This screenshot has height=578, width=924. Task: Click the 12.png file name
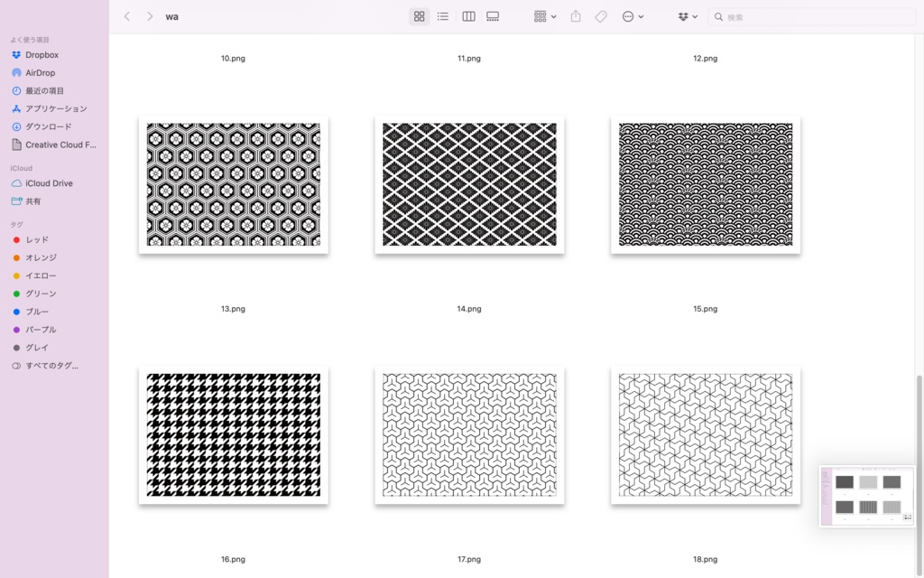coord(706,59)
